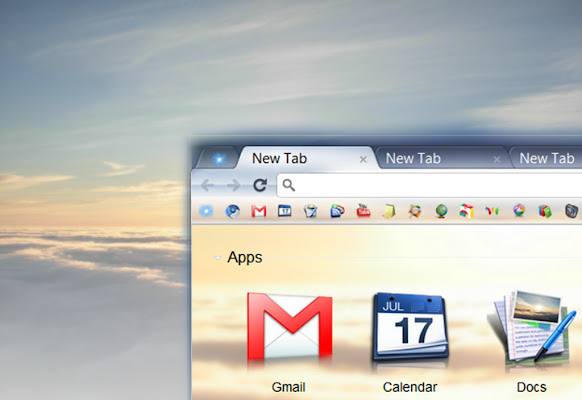
Task: Open the YouTube bookmark in bookmarks bar
Action: 363,210
